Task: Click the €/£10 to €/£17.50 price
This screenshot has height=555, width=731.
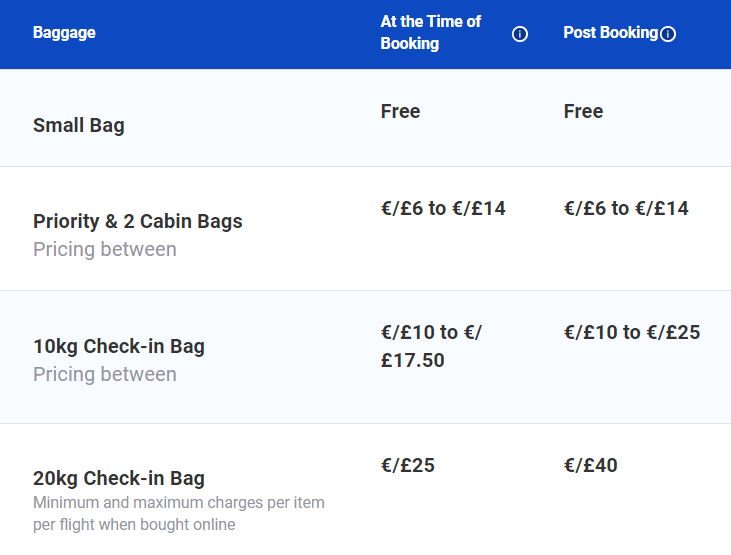Action: (431, 346)
